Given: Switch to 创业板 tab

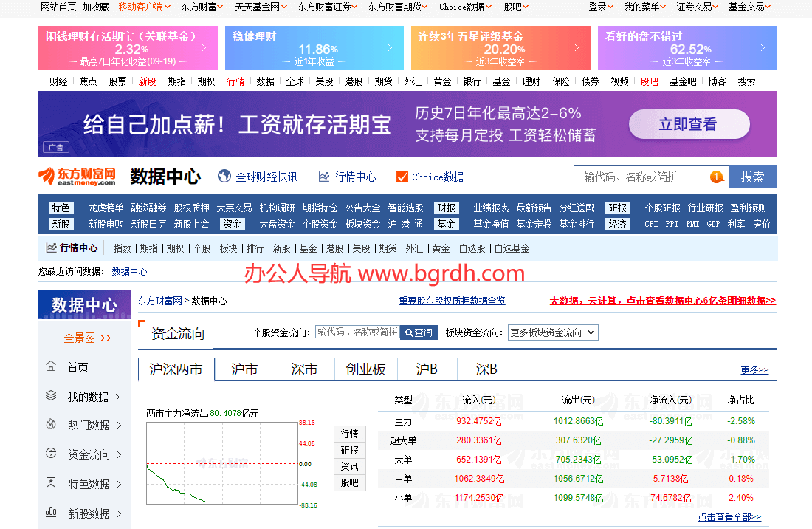Looking at the screenshot, I should 365,369.
